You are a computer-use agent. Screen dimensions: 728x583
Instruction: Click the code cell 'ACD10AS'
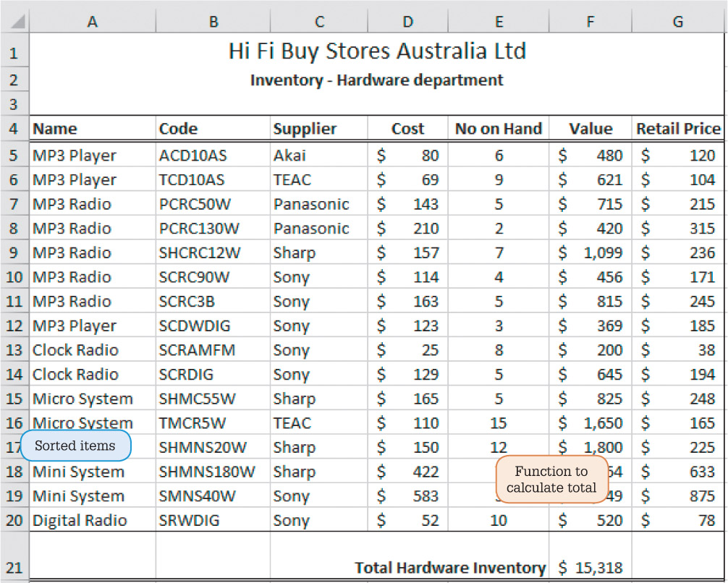point(213,156)
